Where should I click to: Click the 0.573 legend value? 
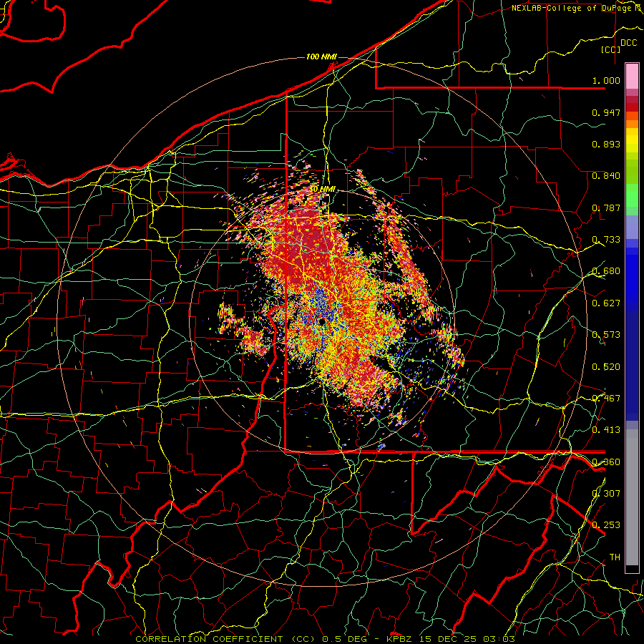(606, 335)
